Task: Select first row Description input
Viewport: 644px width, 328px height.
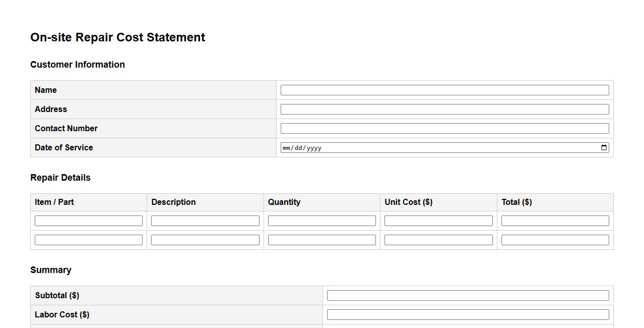Action: tap(205, 221)
